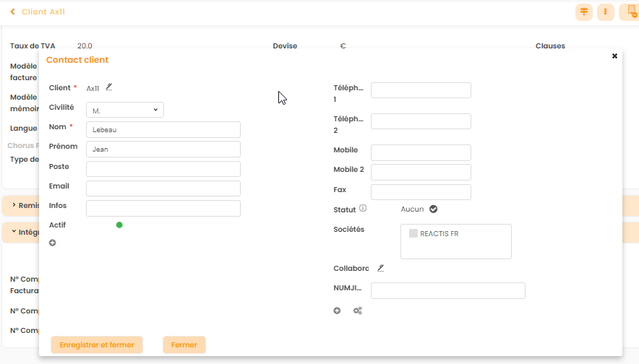Collapse the Intégration section chevron

(14, 233)
